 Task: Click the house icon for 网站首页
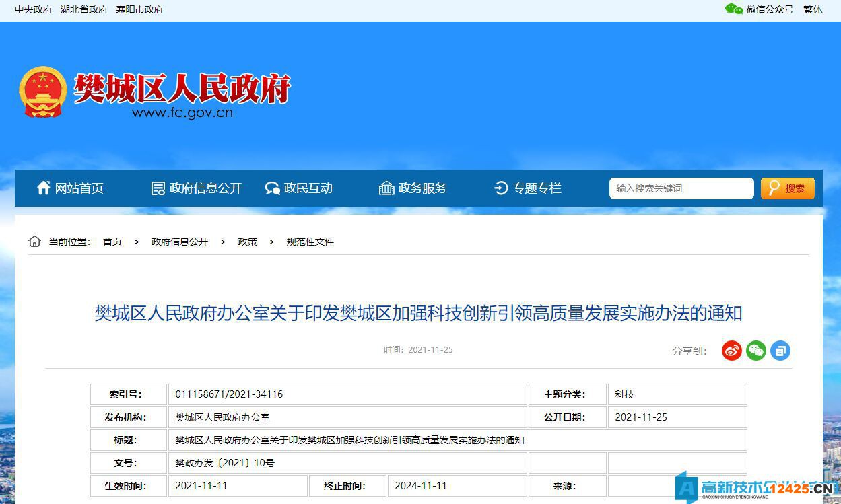pos(44,188)
